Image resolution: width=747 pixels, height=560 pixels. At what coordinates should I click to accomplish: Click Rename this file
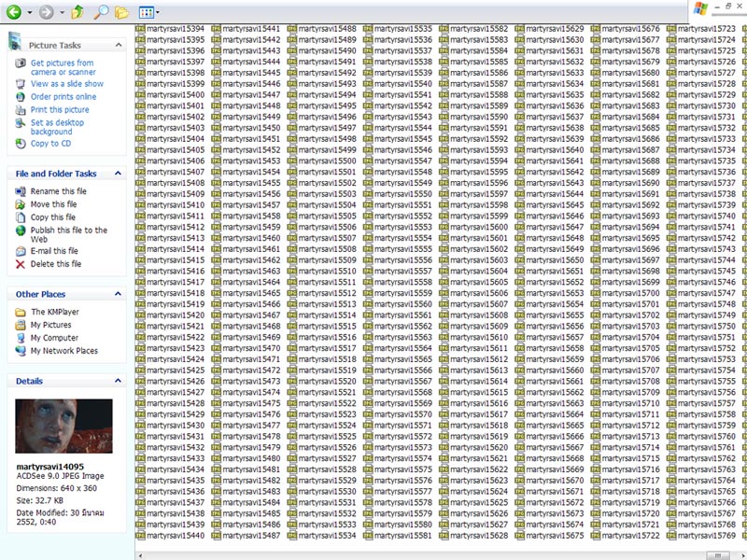tap(59, 191)
